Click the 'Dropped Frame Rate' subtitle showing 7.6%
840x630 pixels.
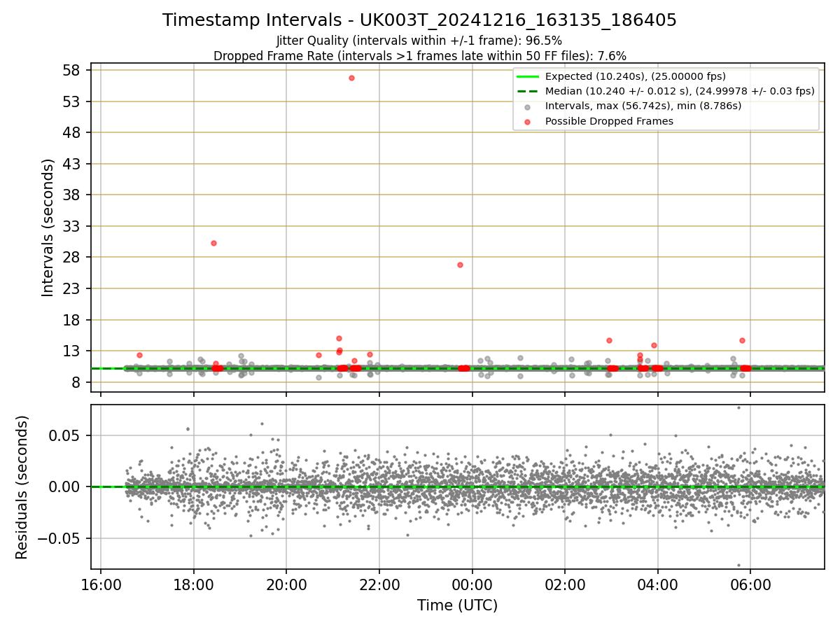[x=419, y=56]
